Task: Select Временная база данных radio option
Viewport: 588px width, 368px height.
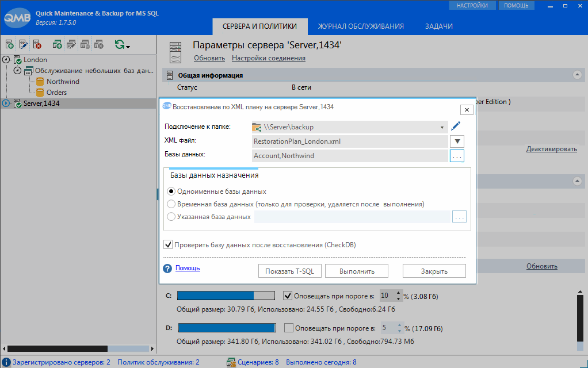Action: [x=171, y=204]
